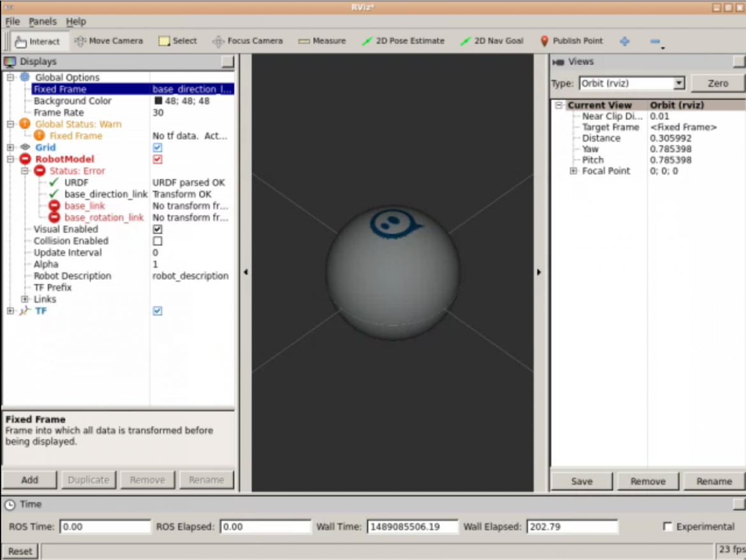746x560 pixels.
Task: Select the 2D Pose Estimate tool
Action: tap(403, 41)
